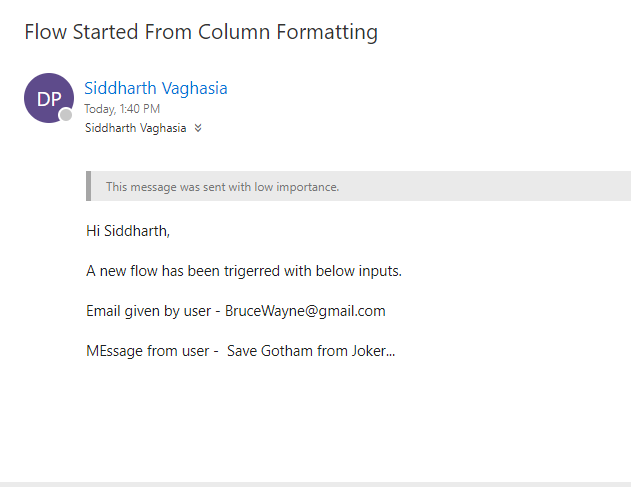631x487 pixels.
Task: Open the BruceWayne@gmail.com email address
Action: click(x=305, y=311)
